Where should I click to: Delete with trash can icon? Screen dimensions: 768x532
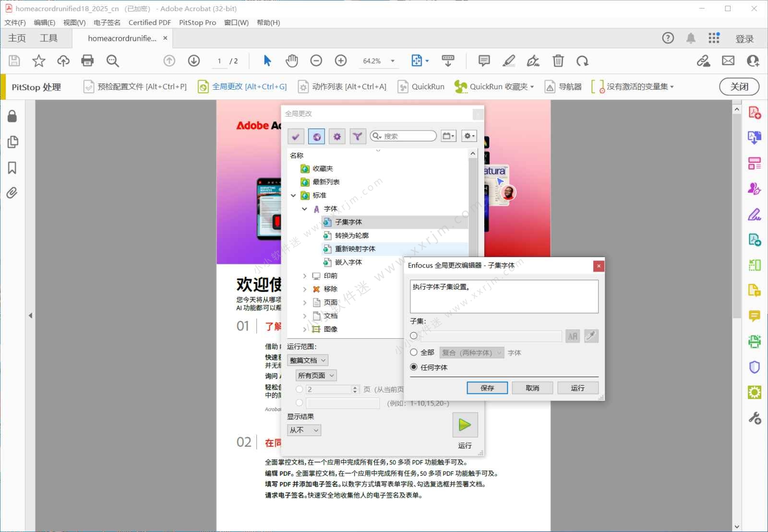point(558,60)
